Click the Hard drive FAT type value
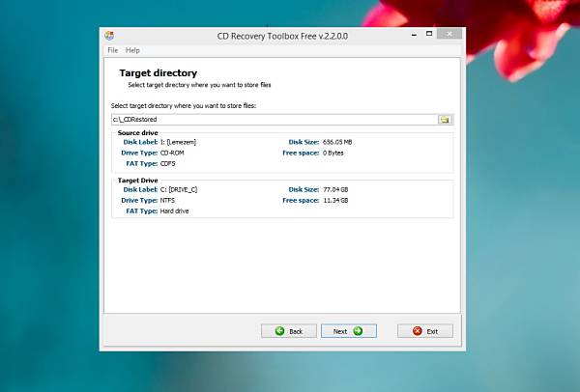This screenshot has height=392, width=580. (174, 210)
